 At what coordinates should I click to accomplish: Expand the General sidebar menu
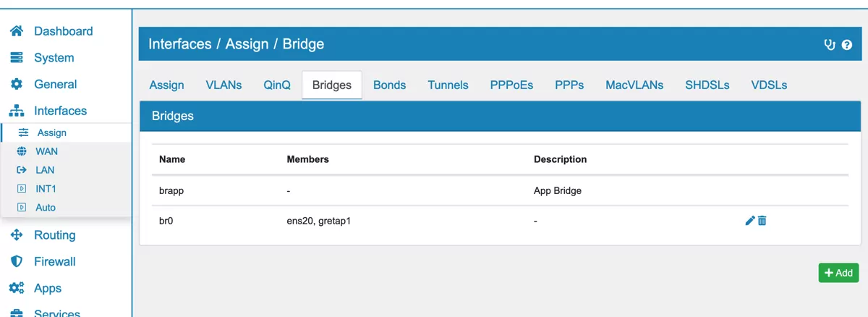(56, 84)
